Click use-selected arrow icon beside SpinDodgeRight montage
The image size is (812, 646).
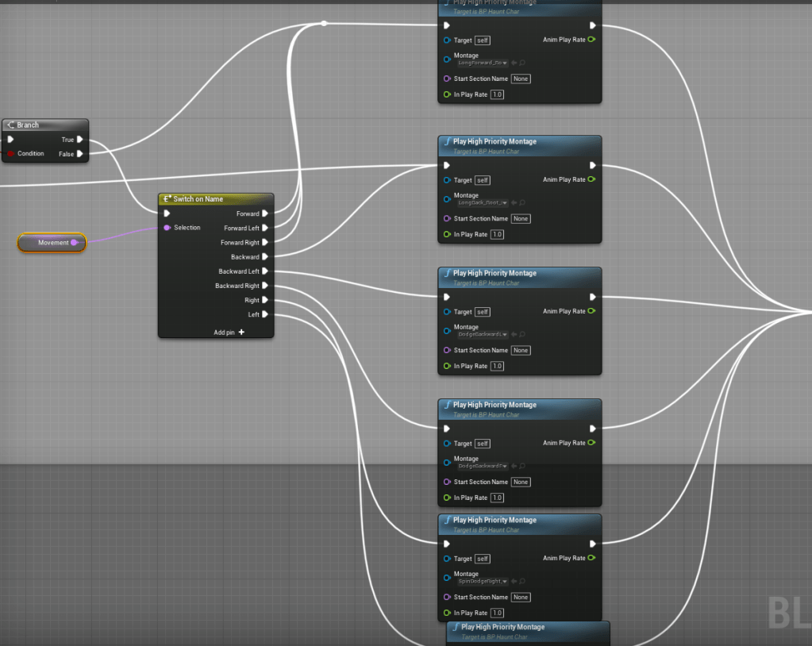pyautogui.click(x=514, y=581)
